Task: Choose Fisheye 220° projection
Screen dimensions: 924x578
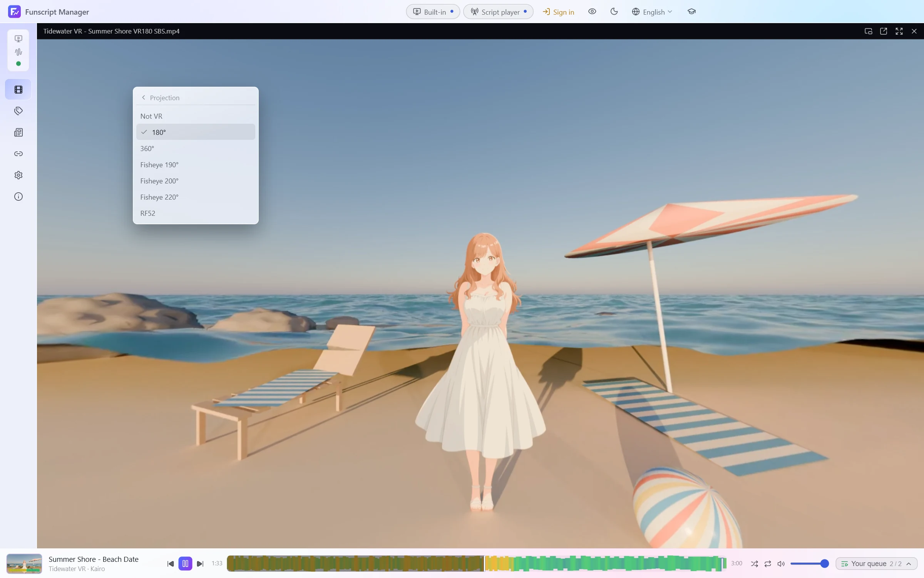Action: tap(196, 197)
